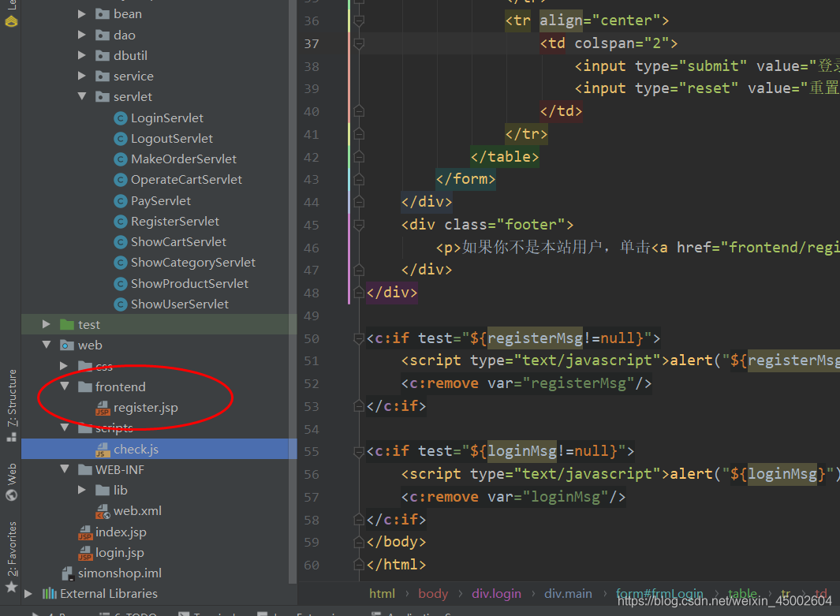Viewport: 840px width, 616px height.
Task: Toggle fold marker at line 53
Action: [x=359, y=406]
